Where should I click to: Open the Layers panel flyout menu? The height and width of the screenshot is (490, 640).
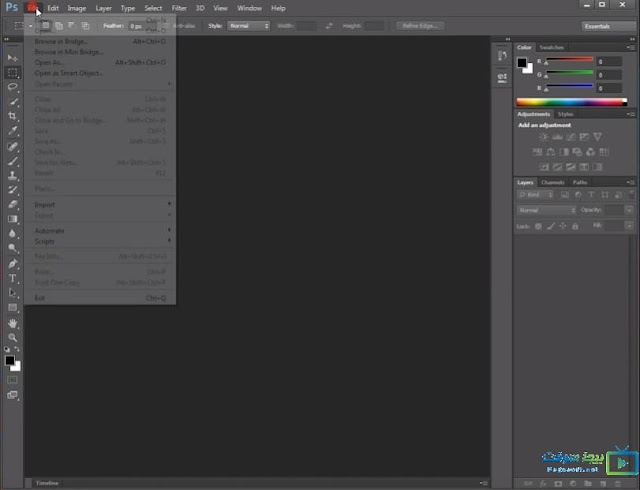pyautogui.click(x=631, y=182)
